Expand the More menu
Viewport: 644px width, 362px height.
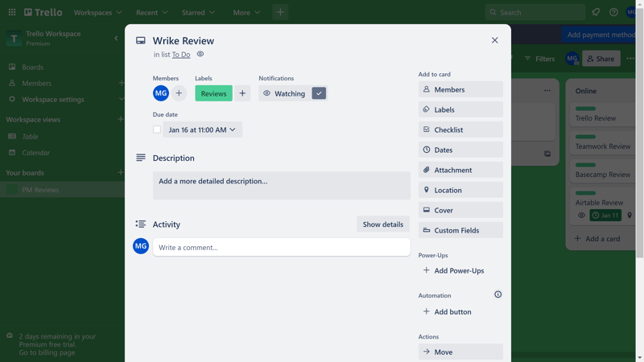pos(246,12)
